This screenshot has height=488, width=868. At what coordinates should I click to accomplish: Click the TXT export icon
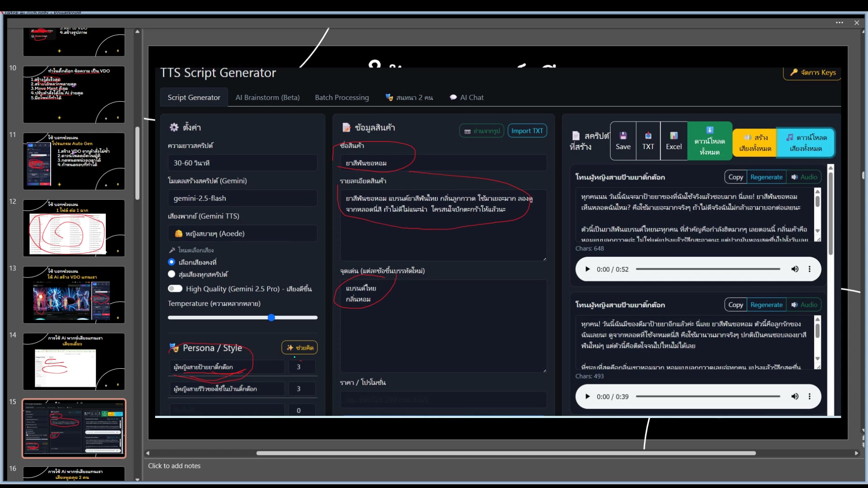pyautogui.click(x=648, y=141)
